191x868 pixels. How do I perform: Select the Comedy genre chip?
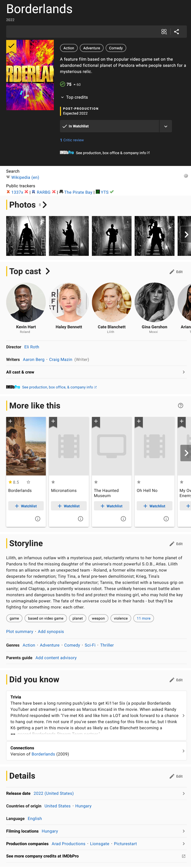click(x=116, y=48)
